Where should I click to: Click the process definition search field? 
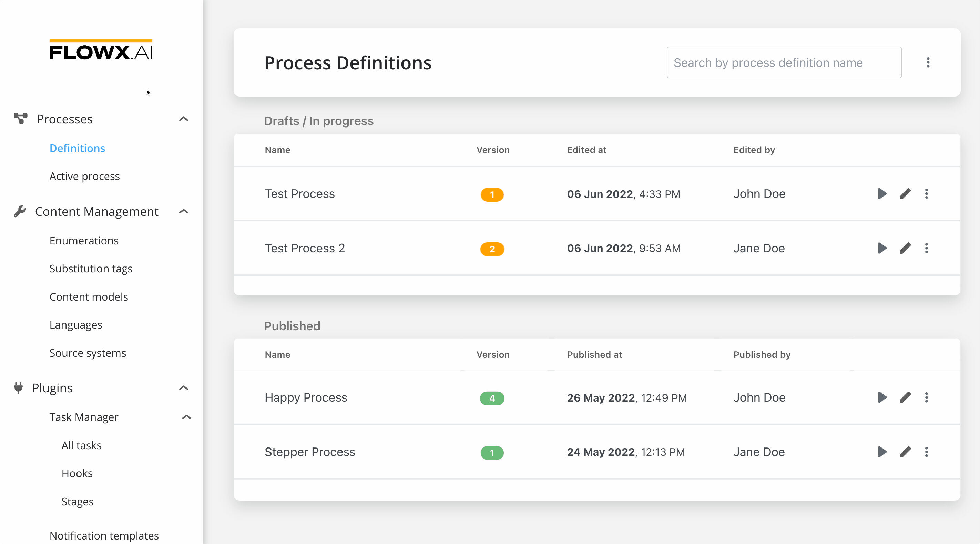[784, 62]
